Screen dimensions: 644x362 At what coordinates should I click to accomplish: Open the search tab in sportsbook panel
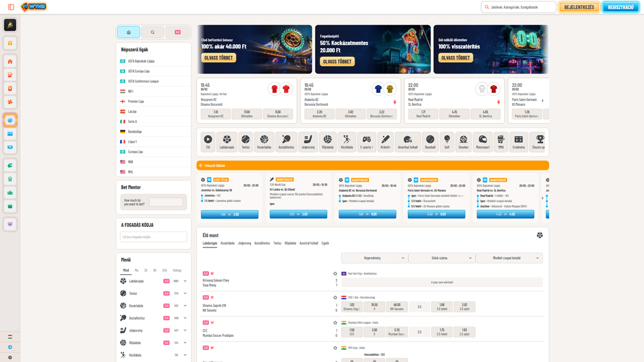tap(153, 32)
